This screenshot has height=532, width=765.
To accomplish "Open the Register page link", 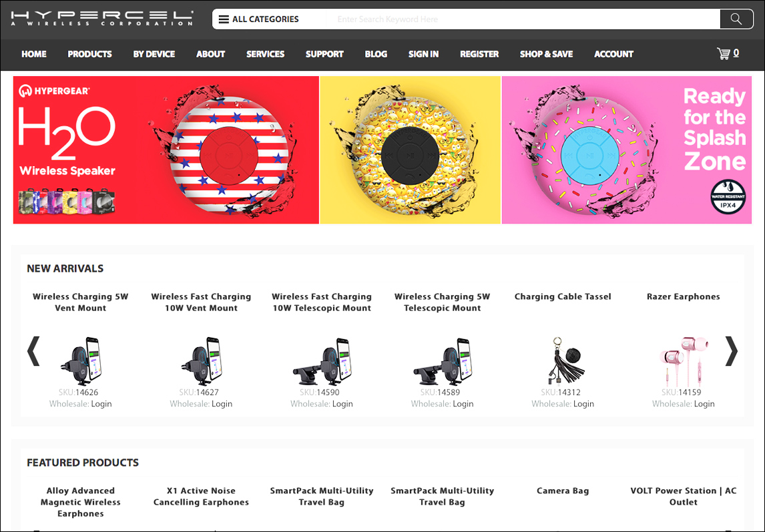I will click(479, 54).
